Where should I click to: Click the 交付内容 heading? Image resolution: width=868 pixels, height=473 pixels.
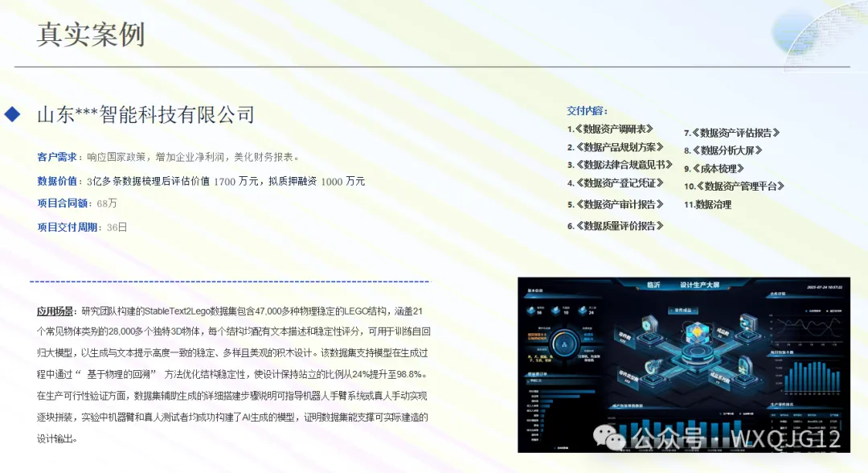[587, 111]
